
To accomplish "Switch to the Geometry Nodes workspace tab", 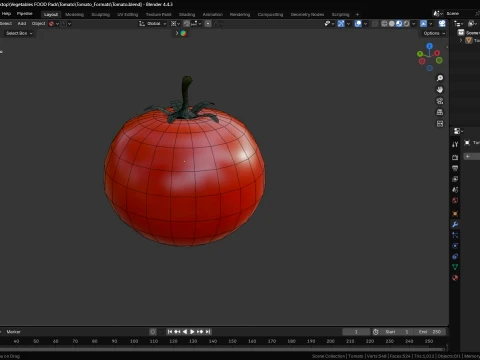I will (307, 14).
